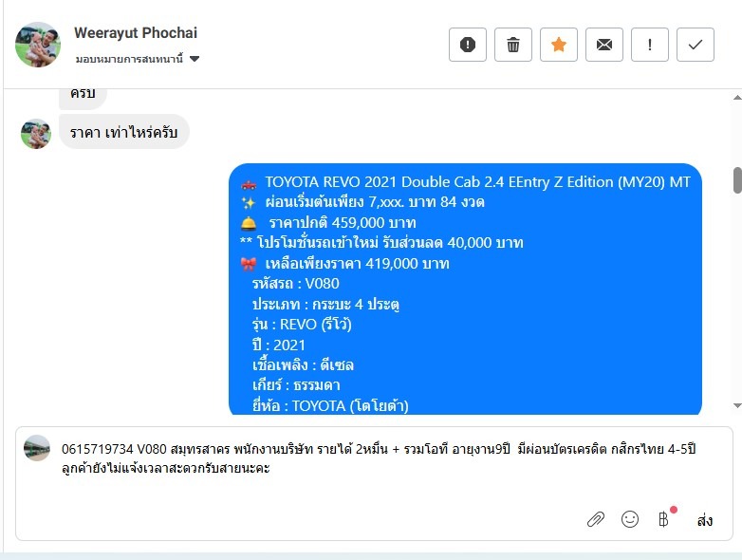
Task: Click the chat scrollbar thumb
Action: click(738, 180)
